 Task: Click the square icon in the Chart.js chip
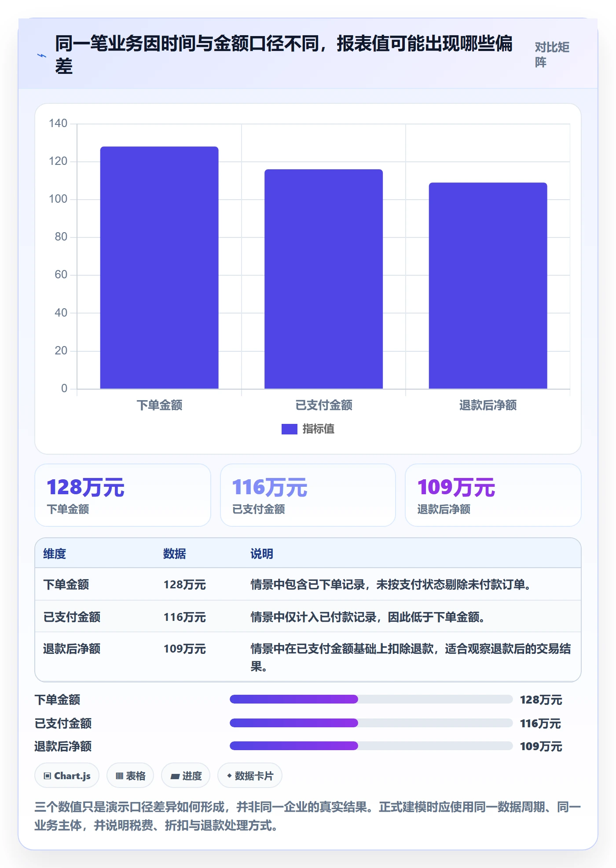[48, 776]
